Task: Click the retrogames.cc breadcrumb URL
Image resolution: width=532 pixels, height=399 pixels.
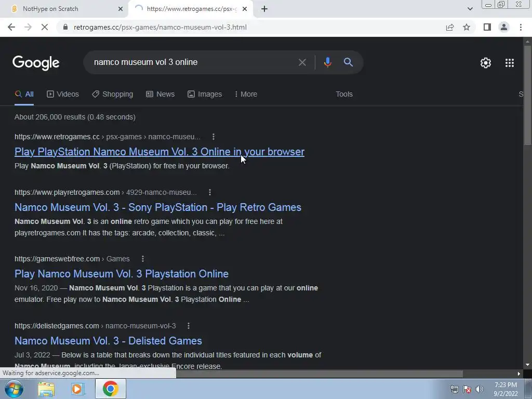Action: pyautogui.click(x=107, y=137)
